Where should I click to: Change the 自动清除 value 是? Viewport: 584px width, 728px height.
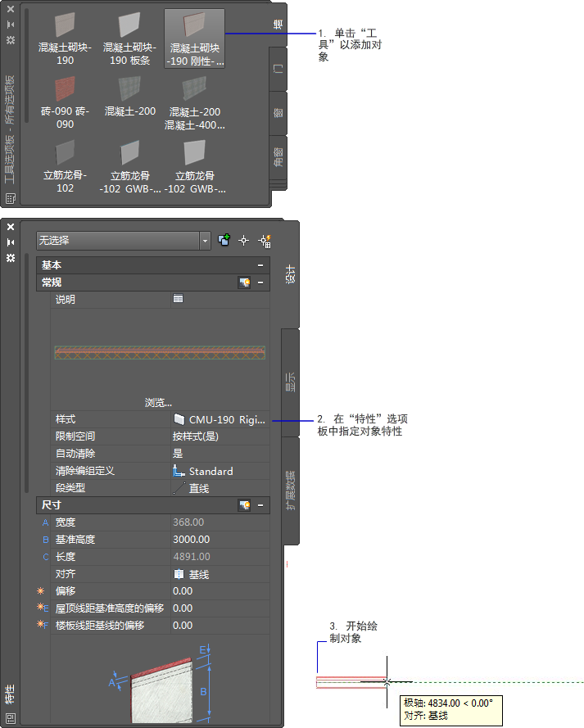[x=220, y=454]
